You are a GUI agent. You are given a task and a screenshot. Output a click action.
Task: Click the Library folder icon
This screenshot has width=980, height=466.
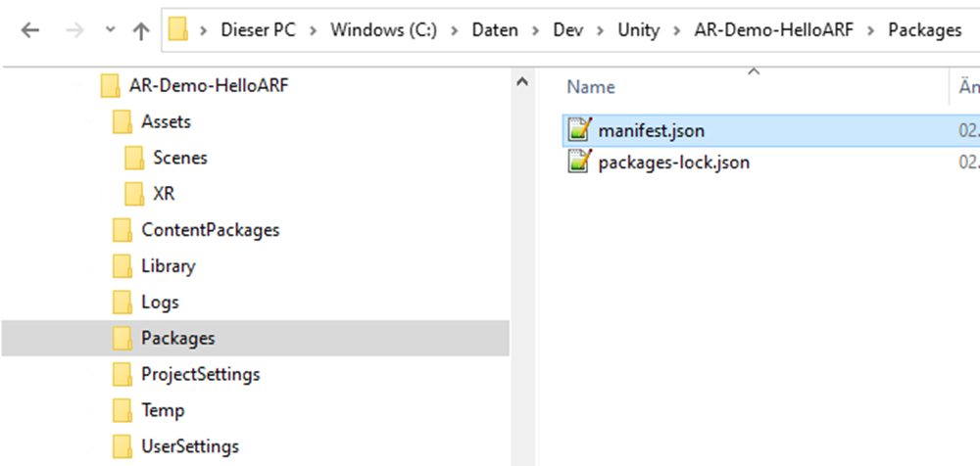point(122,266)
